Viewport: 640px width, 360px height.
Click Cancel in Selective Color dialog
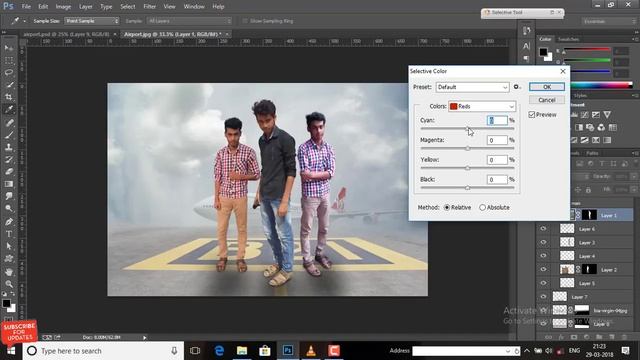(547, 100)
